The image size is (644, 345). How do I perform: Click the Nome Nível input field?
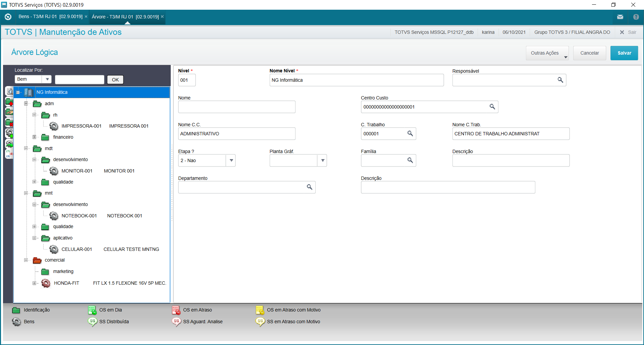357,80
